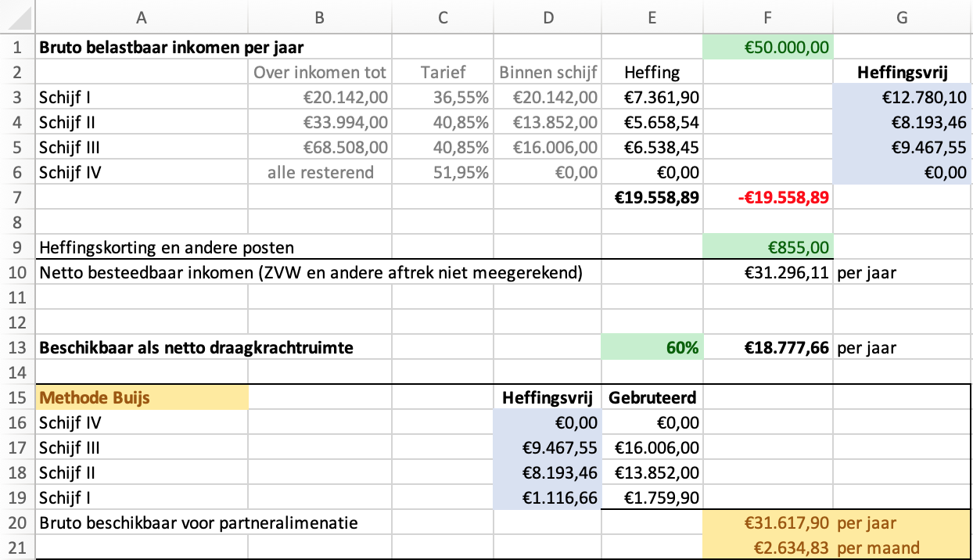Select column F header

[767, 19]
